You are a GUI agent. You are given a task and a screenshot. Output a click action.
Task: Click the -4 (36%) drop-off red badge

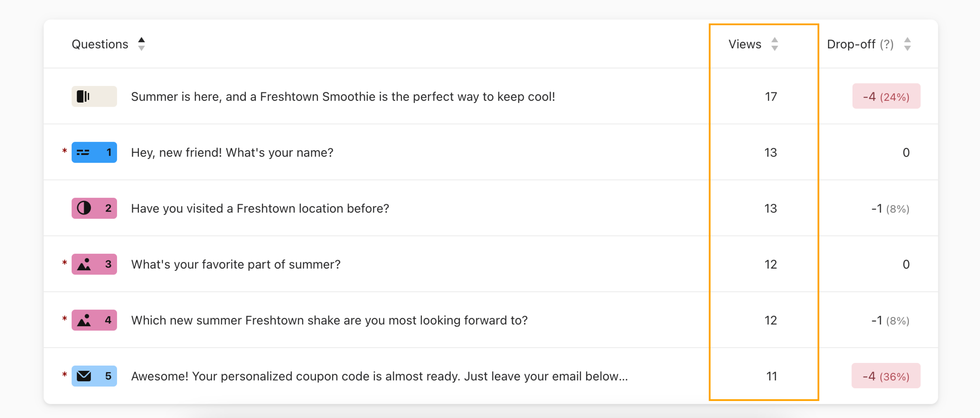(886, 376)
